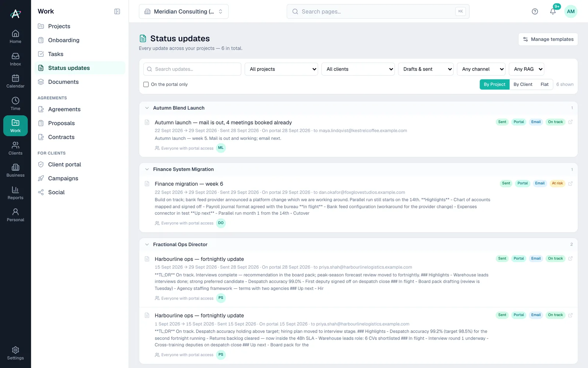Open the Business section icon
The width and height of the screenshot is (588, 368).
click(15, 170)
